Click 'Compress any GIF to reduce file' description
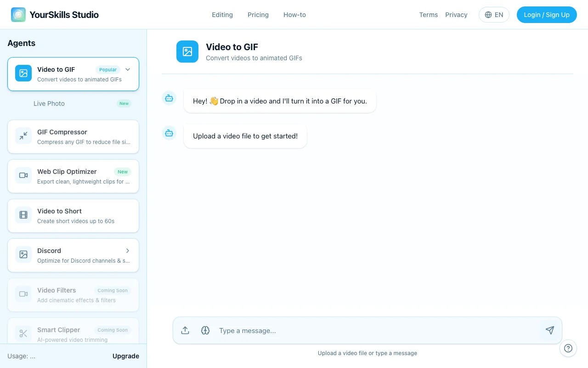 (84, 142)
